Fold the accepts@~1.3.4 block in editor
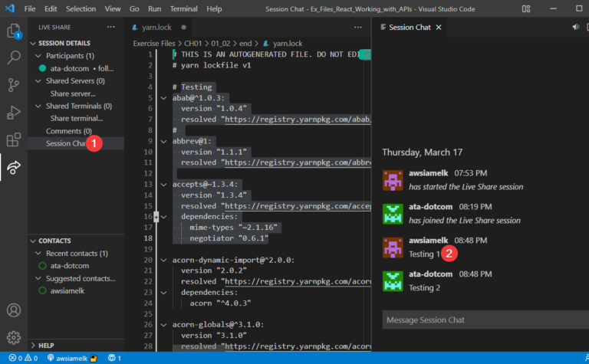 164,184
